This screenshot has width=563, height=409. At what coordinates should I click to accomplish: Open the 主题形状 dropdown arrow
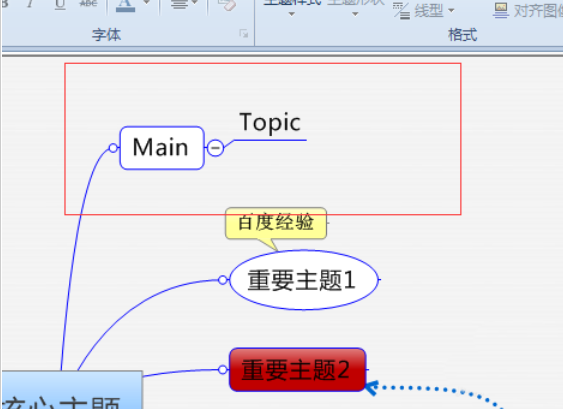pos(355,14)
